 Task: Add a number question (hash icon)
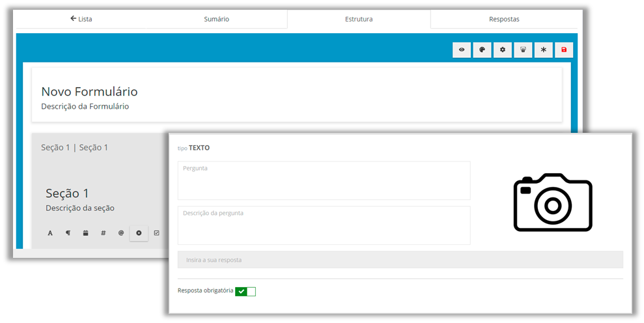pos(103,233)
